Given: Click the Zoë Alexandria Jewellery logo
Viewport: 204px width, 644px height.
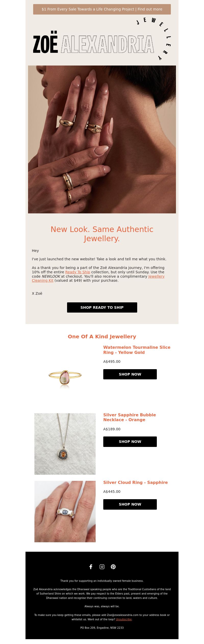Looking at the screenshot, I should point(102,39).
